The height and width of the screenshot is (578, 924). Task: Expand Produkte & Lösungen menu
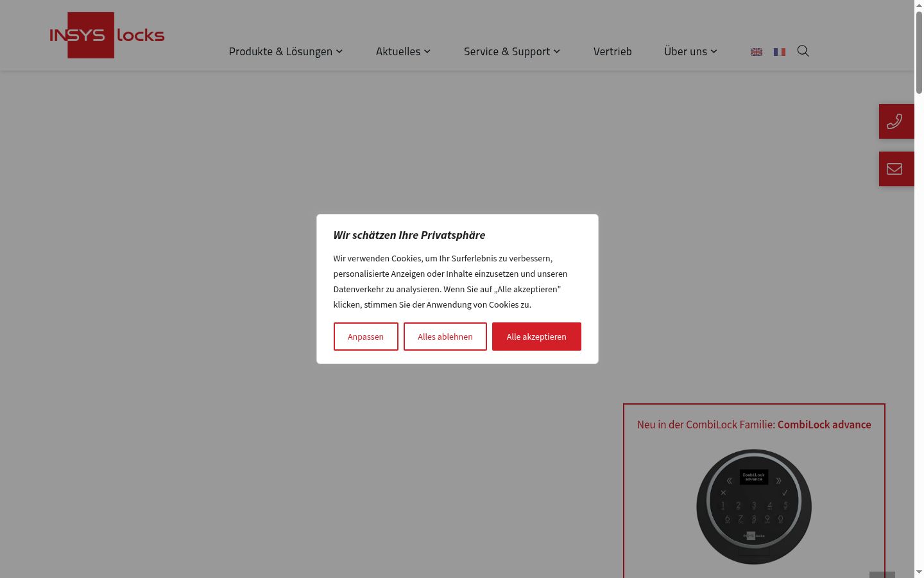coord(286,51)
